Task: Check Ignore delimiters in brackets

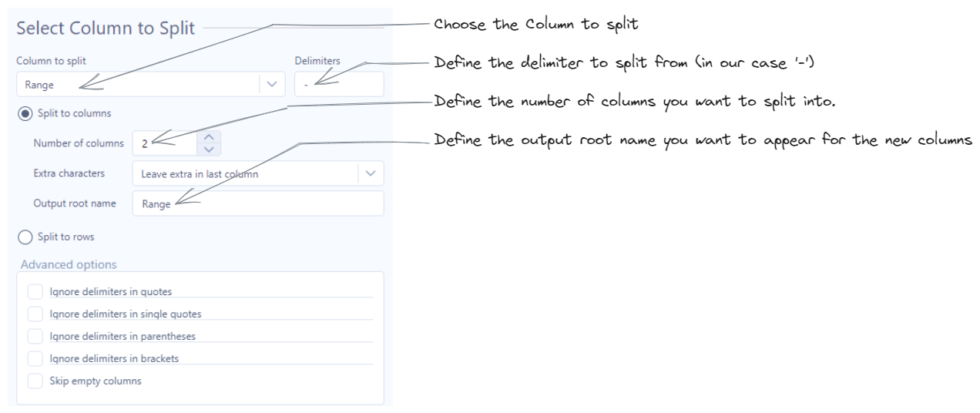Action: coord(35,358)
